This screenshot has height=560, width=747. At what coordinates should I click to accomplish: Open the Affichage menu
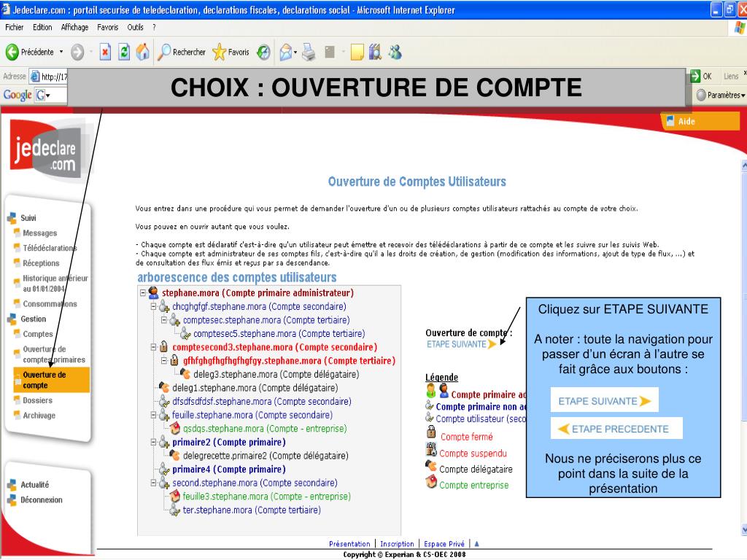pos(75,28)
